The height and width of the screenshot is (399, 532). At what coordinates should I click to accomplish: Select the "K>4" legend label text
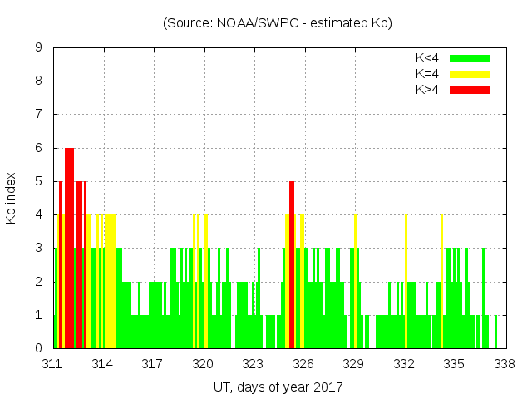428,90
